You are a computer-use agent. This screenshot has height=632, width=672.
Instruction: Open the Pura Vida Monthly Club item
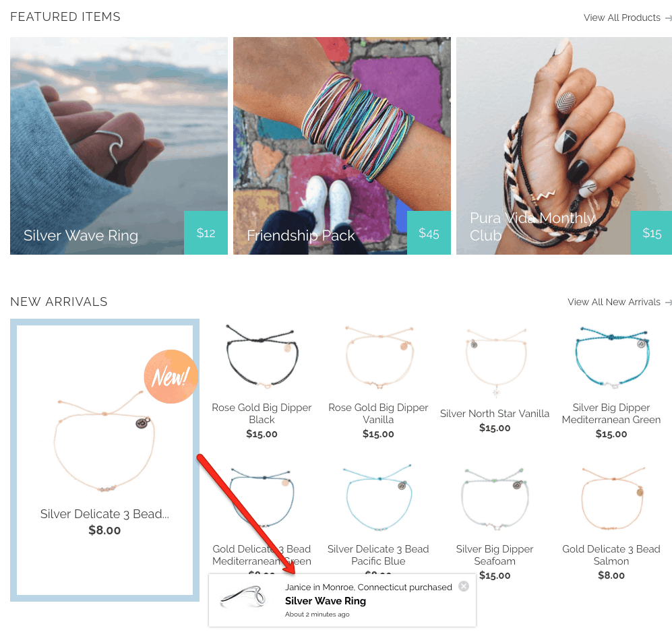point(564,146)
